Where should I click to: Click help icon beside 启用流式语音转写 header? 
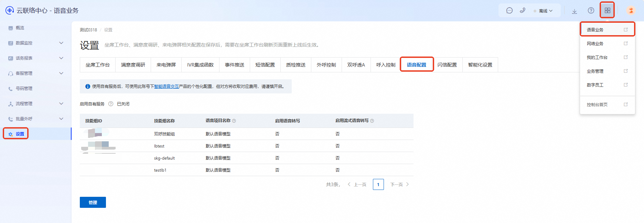click(x=372, y=121)
